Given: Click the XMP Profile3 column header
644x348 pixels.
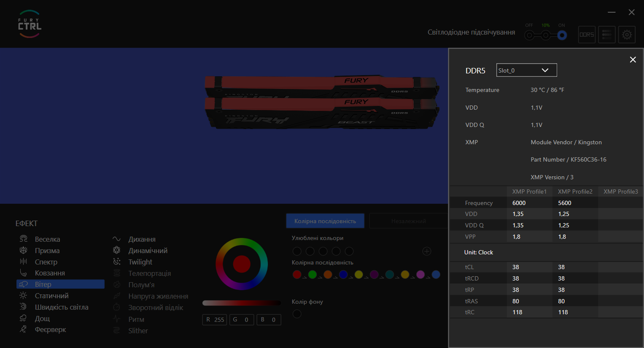Looking at the screenshot, I should 621,192.
